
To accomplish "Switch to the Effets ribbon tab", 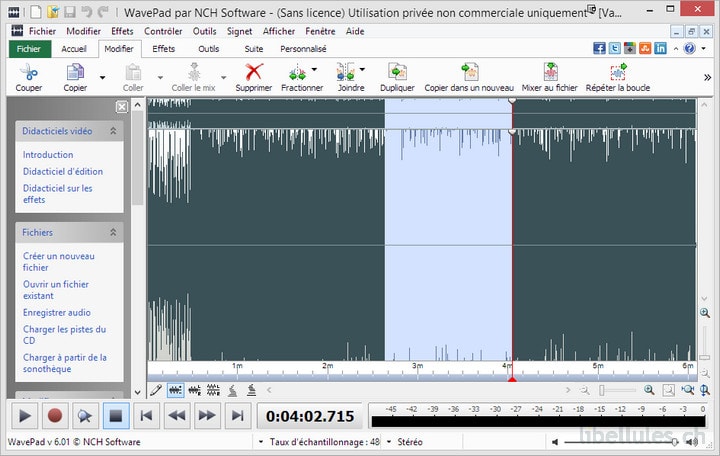I will pyautogui.click(x=163, y=49).
